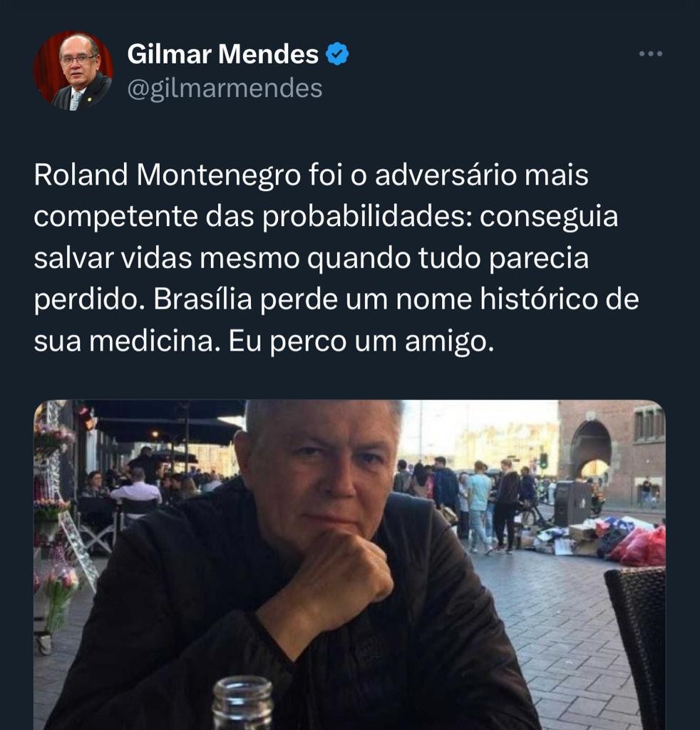Click the sentence Eu perco um amigo
This screenshot has width=700, height=730.
(x=361, y=341)
